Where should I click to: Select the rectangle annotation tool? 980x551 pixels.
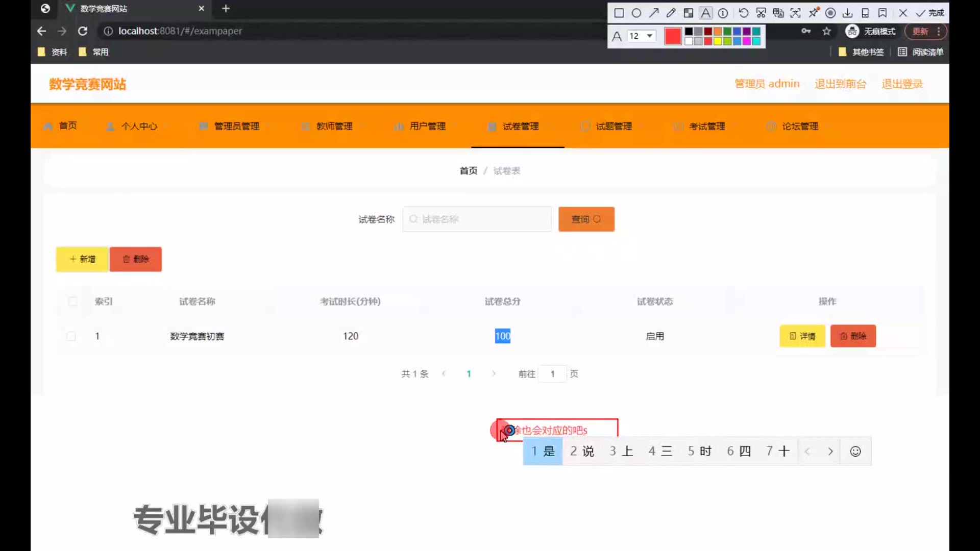click(x=619, y=13)
